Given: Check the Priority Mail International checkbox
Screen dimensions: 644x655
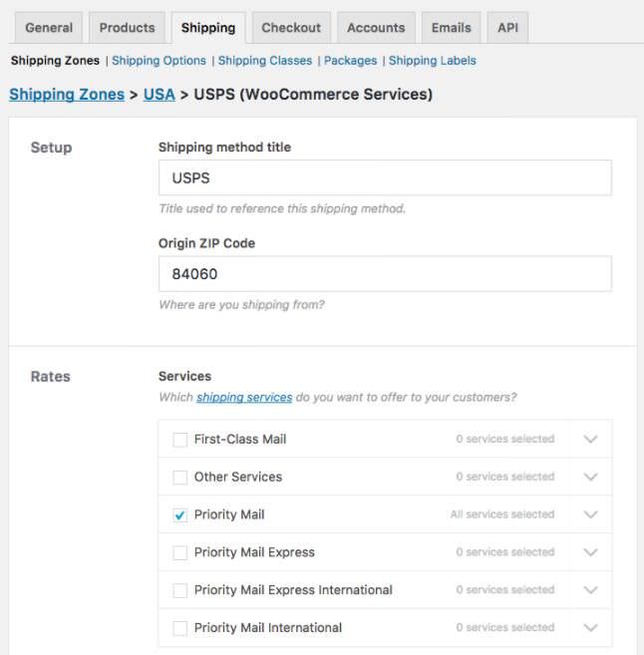Looking at the screenshot, I should tap(180, 628).
